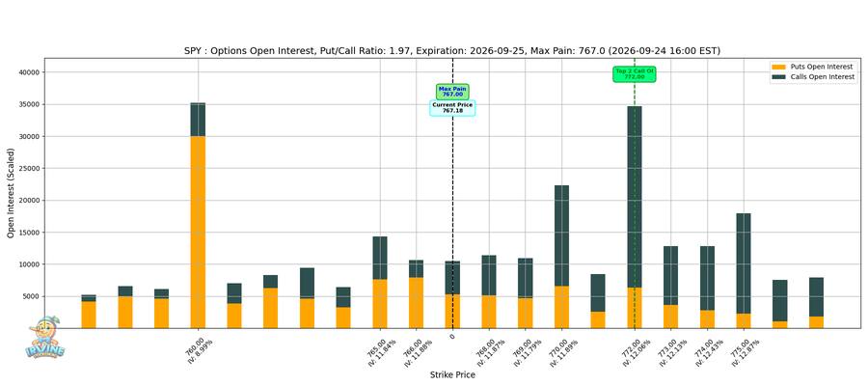Click the 'Current Price 767.18' annotation box
Viewport: 868px width, 386px height.
coord(452,108)
